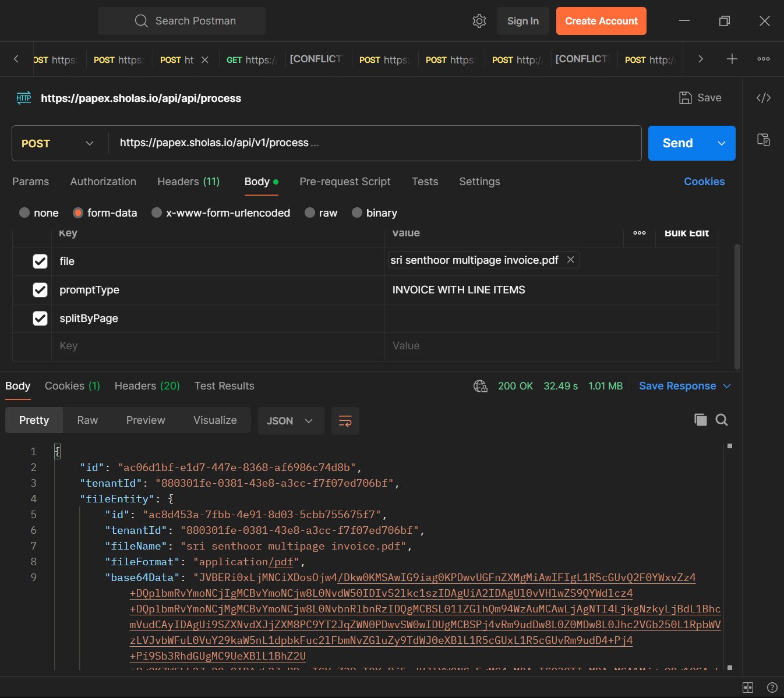Switch response view to Raw
This screenshot has height=698, width=784.
87,420
